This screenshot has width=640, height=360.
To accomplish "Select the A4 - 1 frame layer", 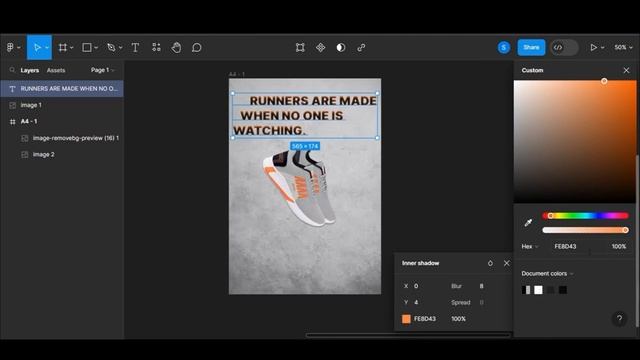I will pyautogui.click(x=62, y=121).
